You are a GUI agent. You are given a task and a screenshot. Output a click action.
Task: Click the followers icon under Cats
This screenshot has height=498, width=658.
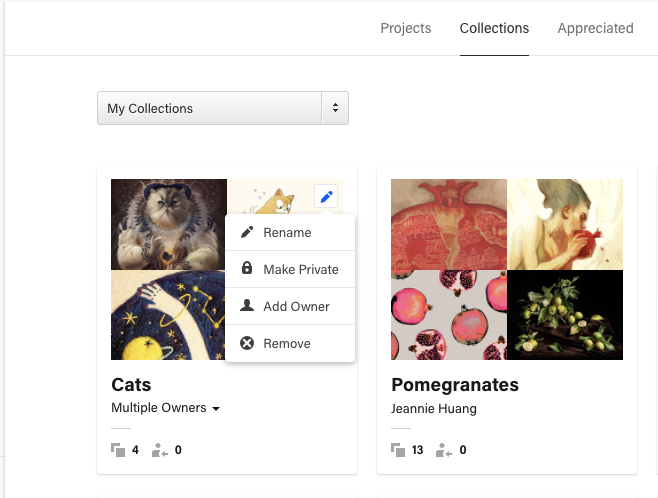coord(159,450)
